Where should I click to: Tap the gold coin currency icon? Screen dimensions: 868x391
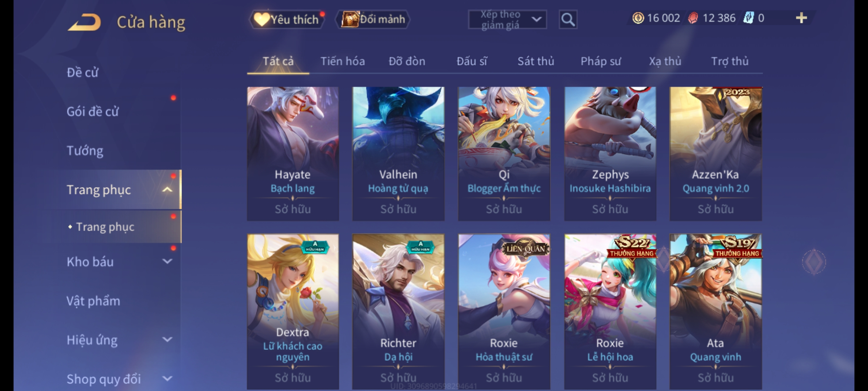638,18
